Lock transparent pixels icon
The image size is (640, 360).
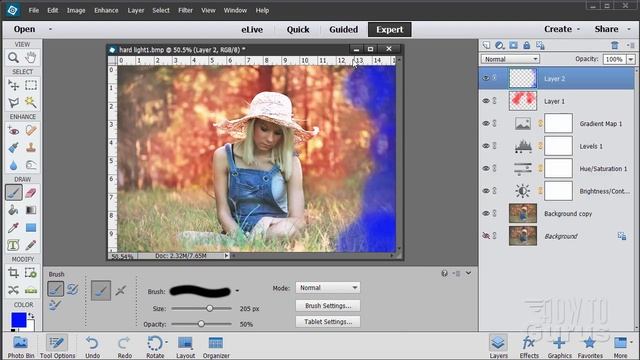[x=540, y=45]
